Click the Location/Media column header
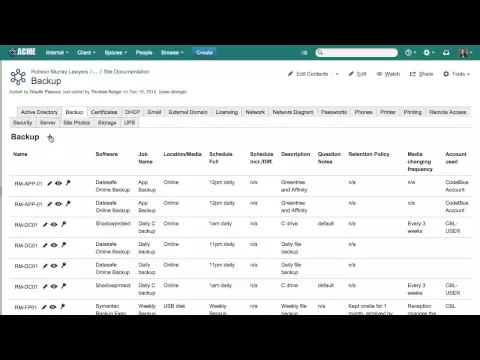This screenshot has height=360, width=480. pos(182,154)
